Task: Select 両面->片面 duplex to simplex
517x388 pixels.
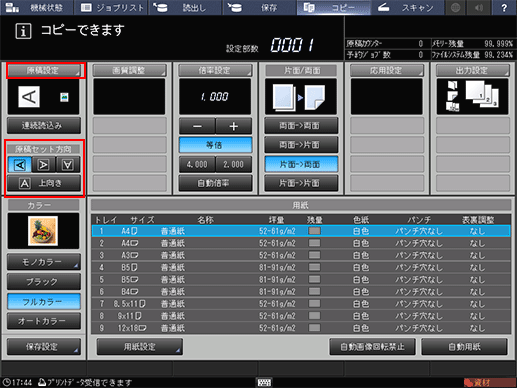Action: 301,145
